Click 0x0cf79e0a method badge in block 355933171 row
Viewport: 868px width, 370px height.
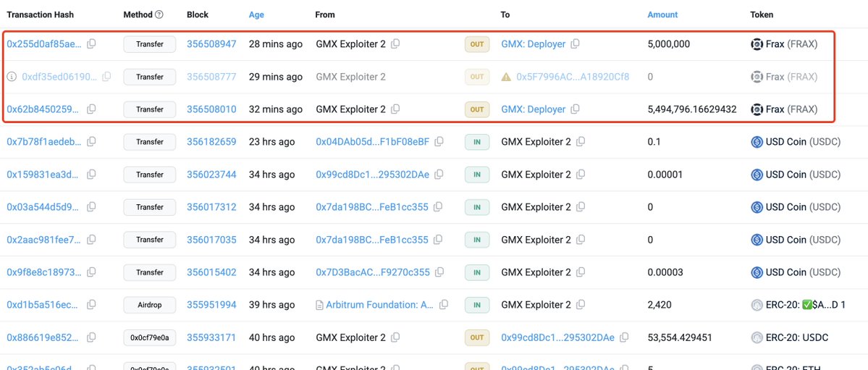(149, 337)
